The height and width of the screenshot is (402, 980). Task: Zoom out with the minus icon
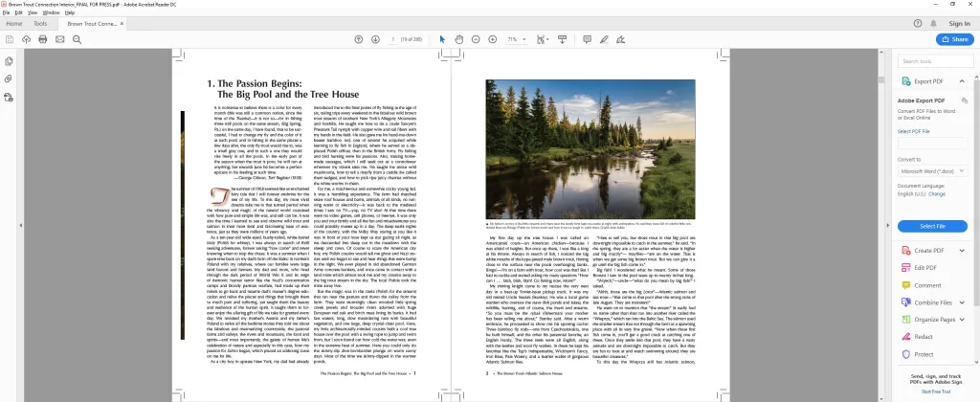tap(476, 39)
